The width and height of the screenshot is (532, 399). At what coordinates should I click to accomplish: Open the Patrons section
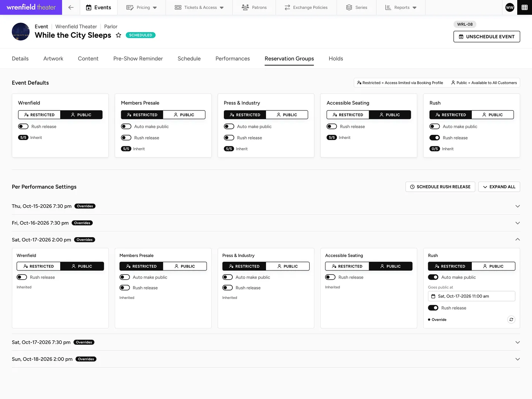(x=254, y=7)
